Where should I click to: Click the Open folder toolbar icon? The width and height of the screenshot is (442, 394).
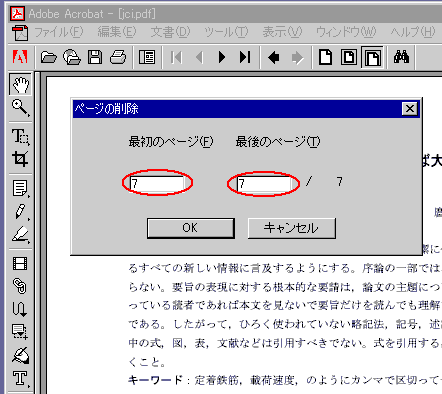49,57
